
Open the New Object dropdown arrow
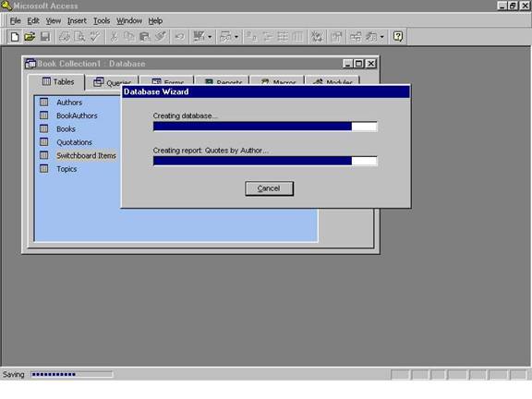pos(382,37)
